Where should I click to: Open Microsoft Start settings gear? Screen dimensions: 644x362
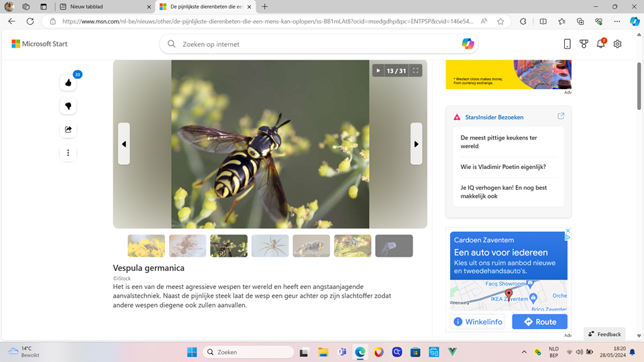tap(617, 44)
